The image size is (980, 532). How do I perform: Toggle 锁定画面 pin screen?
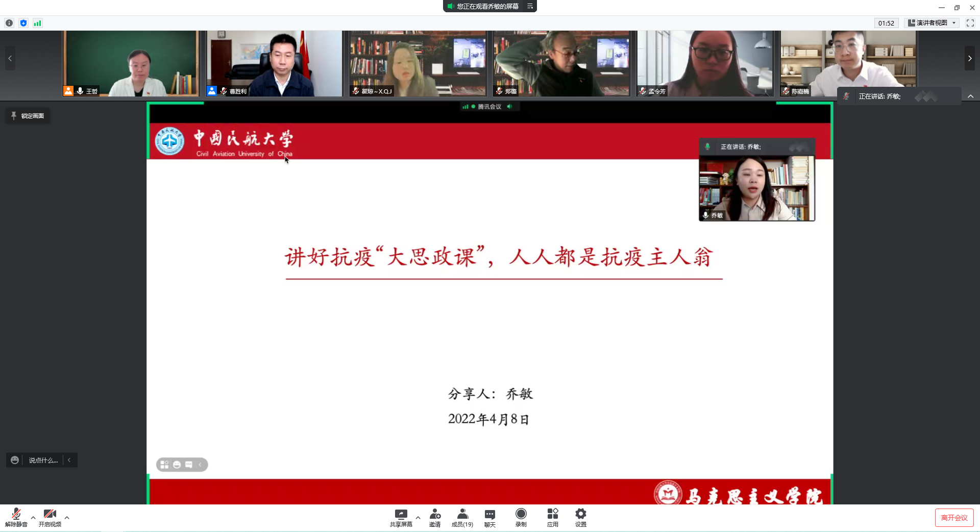pyautogui.click(x=28, y=116)
